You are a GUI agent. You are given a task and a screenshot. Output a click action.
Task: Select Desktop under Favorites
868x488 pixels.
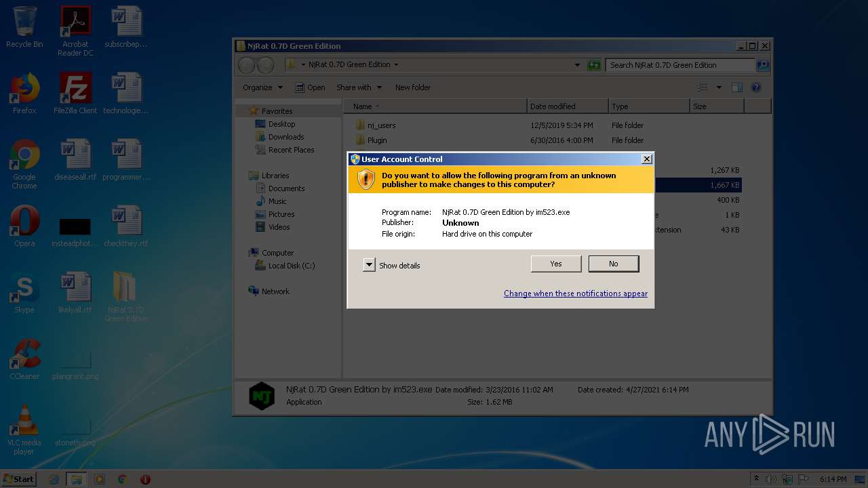click(275, 124)
